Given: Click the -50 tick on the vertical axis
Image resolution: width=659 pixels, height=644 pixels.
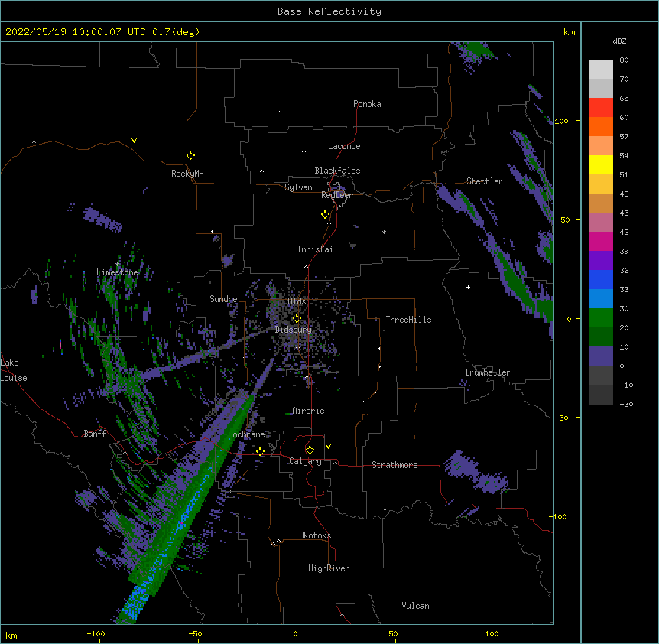Looking at the screenshot, I should click(561, 418).
